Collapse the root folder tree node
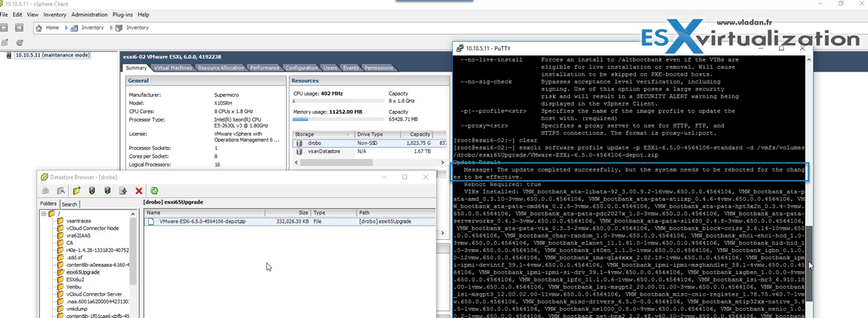This screenshot has height=318, width=868. (x=43, y=213)
